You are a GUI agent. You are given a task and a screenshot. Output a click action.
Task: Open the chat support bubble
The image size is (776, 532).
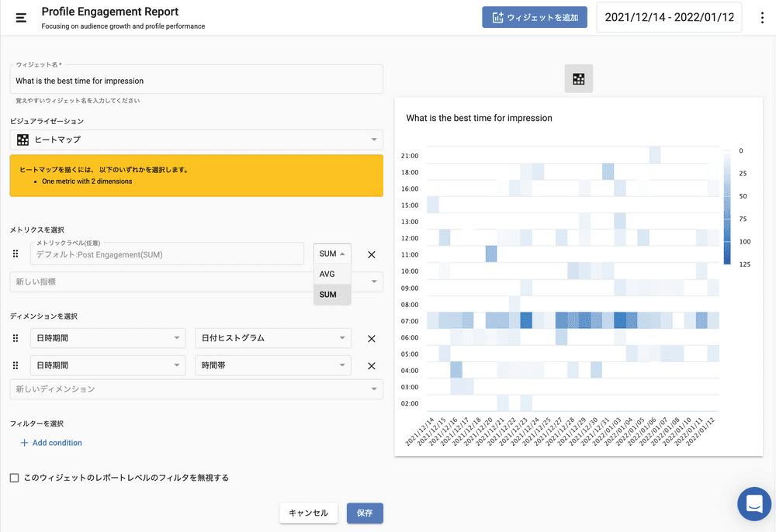coord(753,504)
